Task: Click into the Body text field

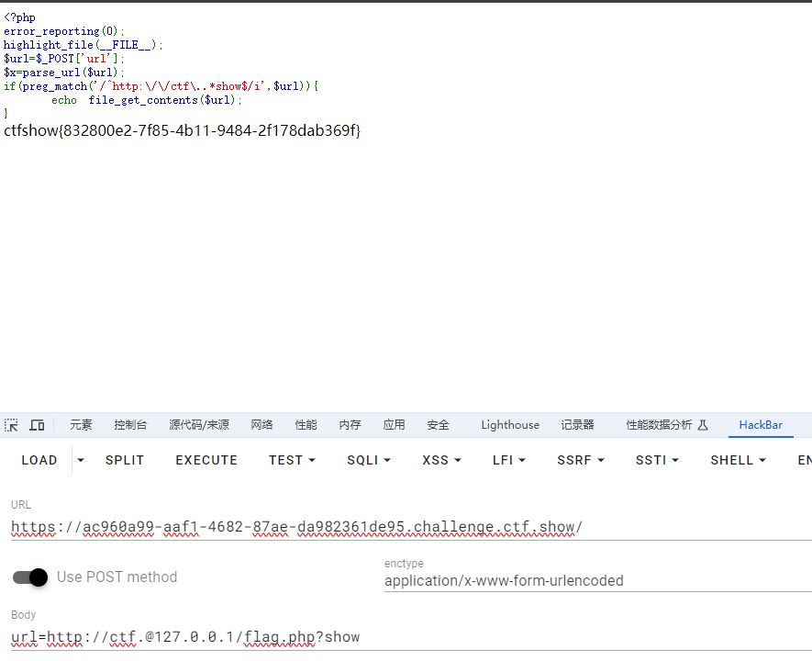Action: pos(404,637)
